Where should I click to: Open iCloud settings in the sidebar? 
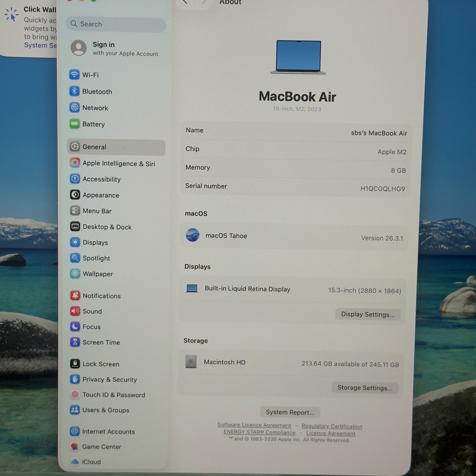coord(116,462)
